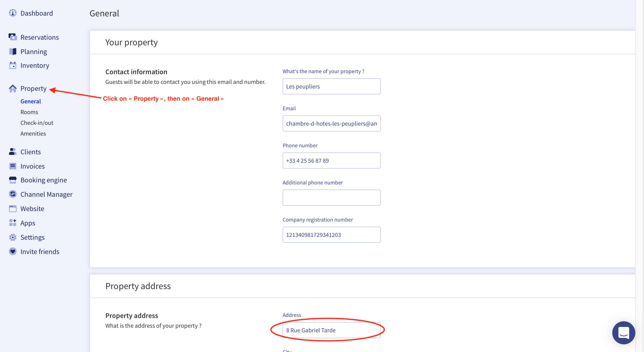Select the General submenu item
This screenshot has height=352, width=644.
coord(31,101)
